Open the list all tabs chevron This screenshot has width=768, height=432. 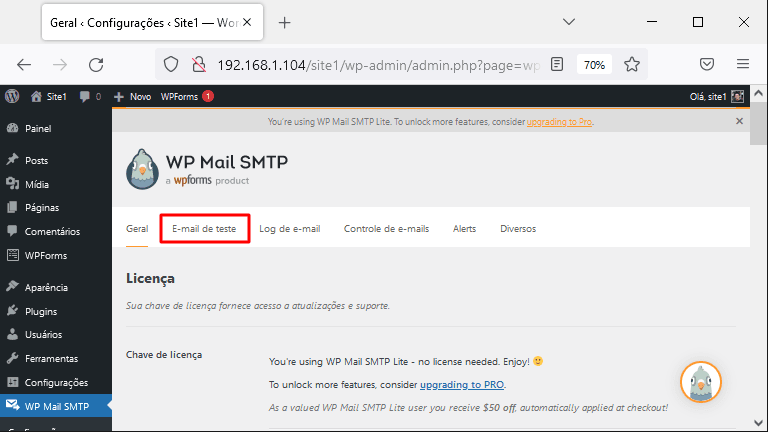(569, 22)
